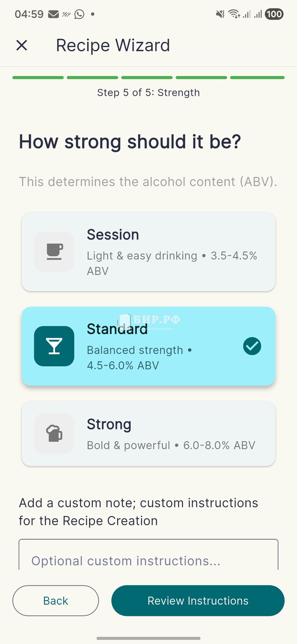297x644 pixels.
Task: Tap the fifth progress step segment
Action: pyautogui.click(x=257, y=78)
